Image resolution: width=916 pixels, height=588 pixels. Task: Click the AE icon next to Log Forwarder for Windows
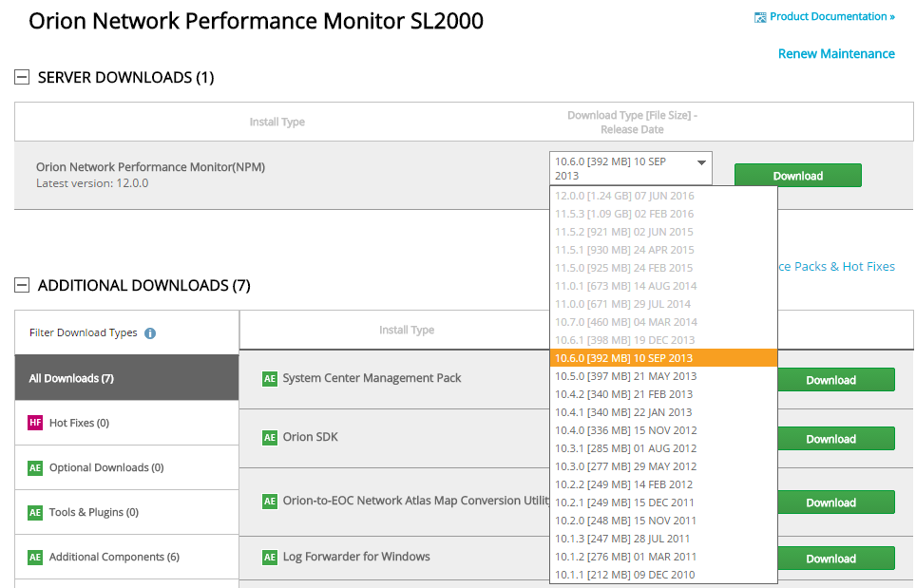[x=270, y=558]
